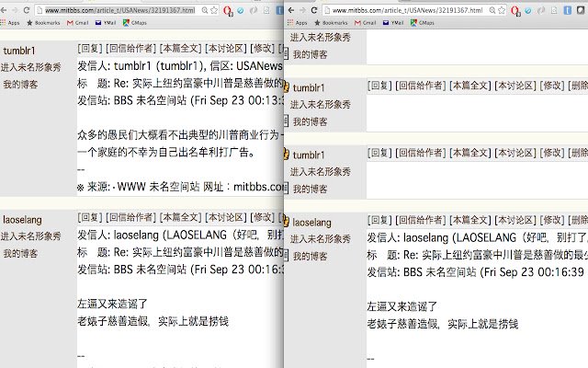Click text 左逼又来造谣了 in left window

[x=112, y=304]
